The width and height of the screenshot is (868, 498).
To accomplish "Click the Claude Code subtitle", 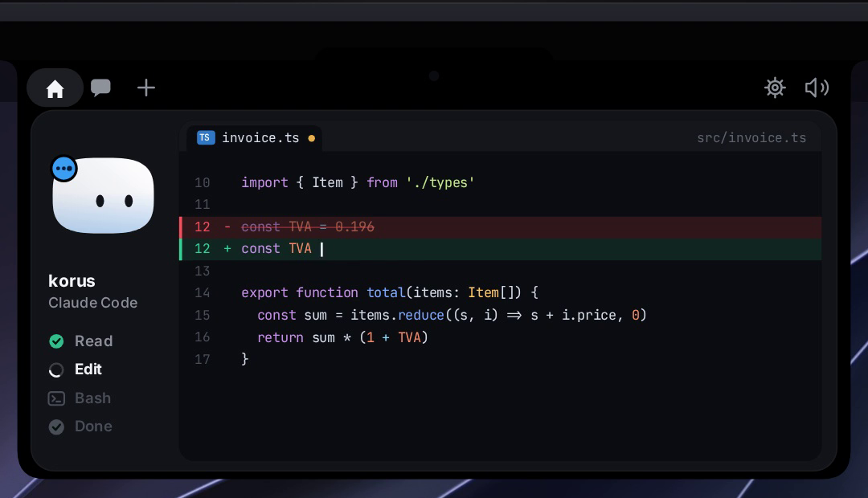I will pyautogui.click(x=92, y=303).
